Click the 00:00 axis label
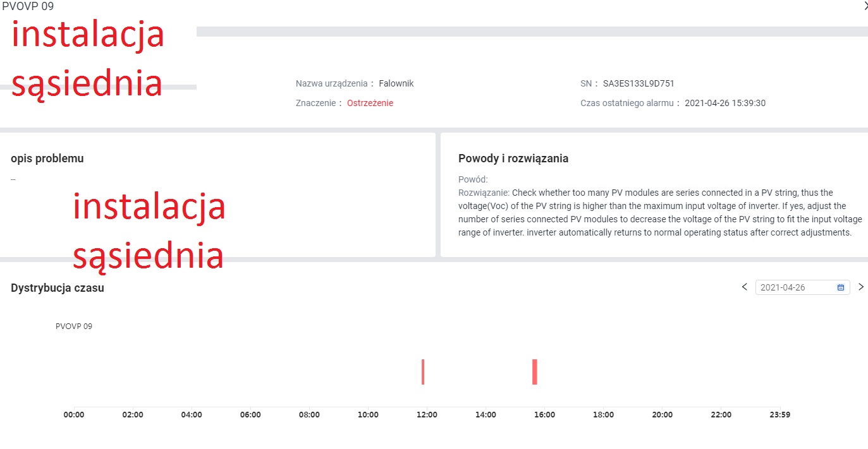Viewport: 868px width, 449px height. click(x=74, y=415)
